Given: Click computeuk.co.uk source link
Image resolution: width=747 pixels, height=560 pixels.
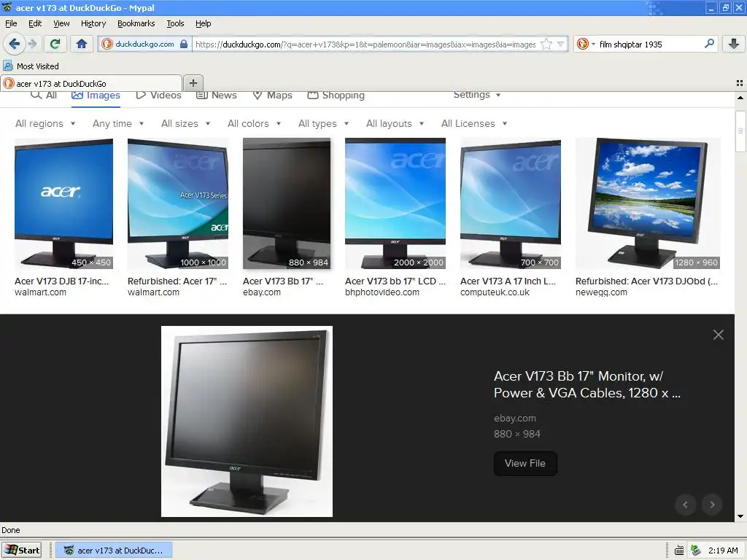Looking at the screenshot, I should pyautogui.click(x=495, y=292).
